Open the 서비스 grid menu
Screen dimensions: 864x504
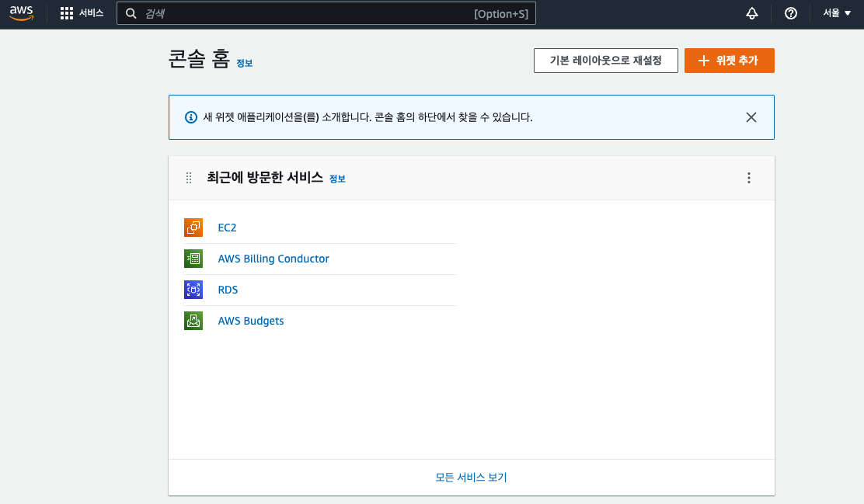point(82,13)
